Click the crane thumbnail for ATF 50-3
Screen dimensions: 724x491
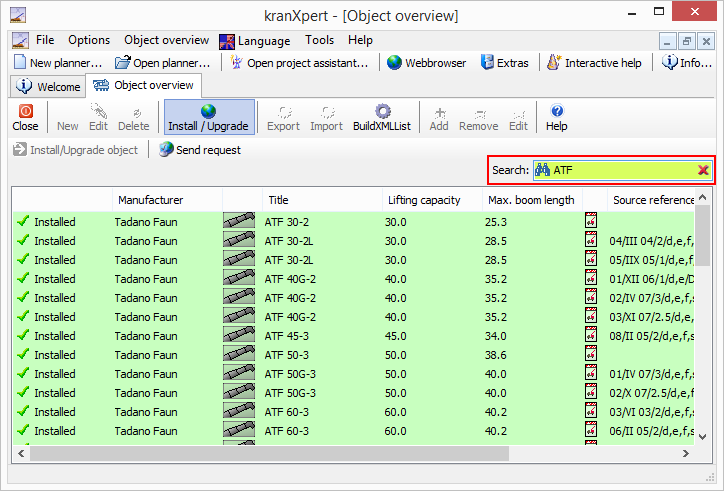coord(239,355)
